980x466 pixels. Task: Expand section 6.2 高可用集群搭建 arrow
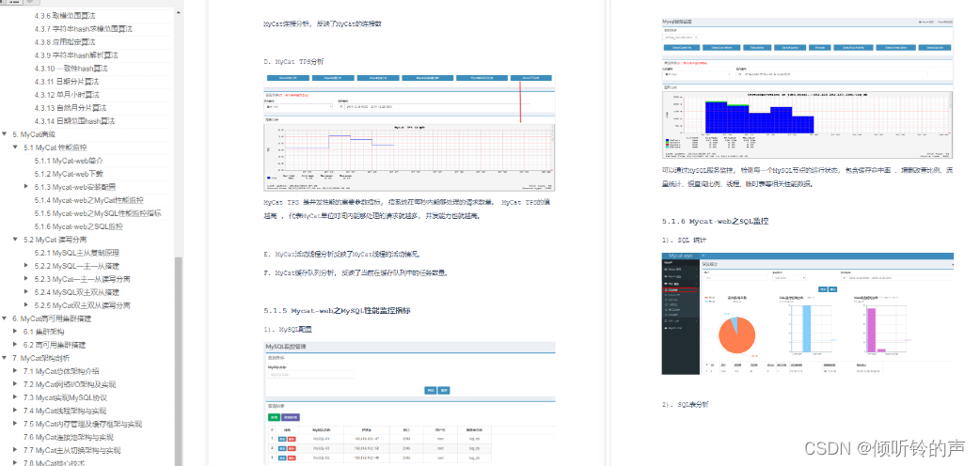(x=16, y=345)
